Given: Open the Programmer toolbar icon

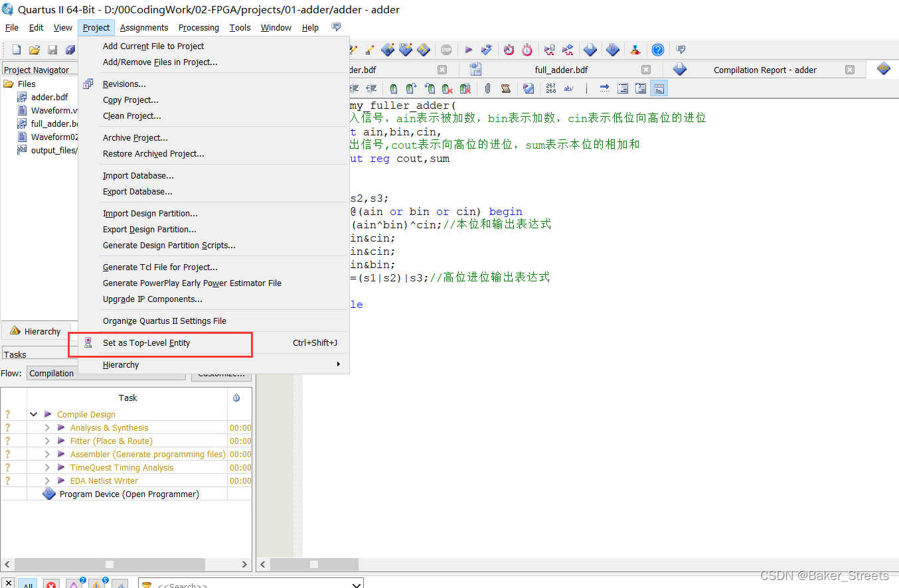Looking at the screenshot, I should (x=612, y=50).
